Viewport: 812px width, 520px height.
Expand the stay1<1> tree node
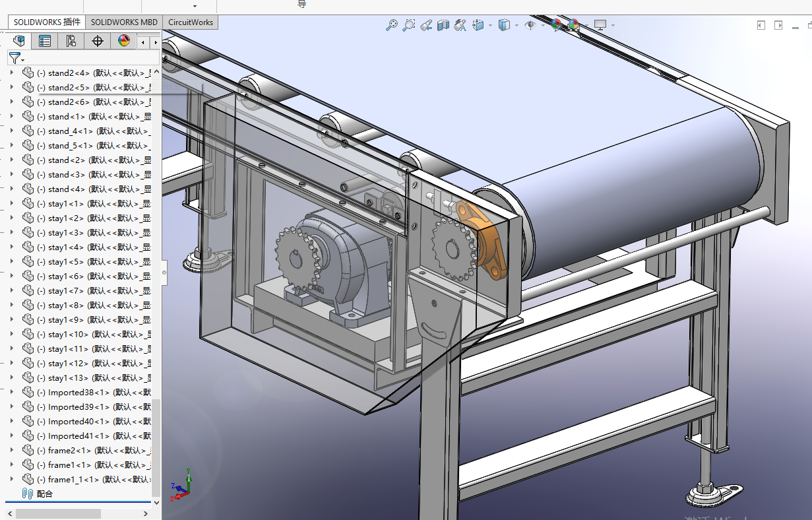click(11, 203)
